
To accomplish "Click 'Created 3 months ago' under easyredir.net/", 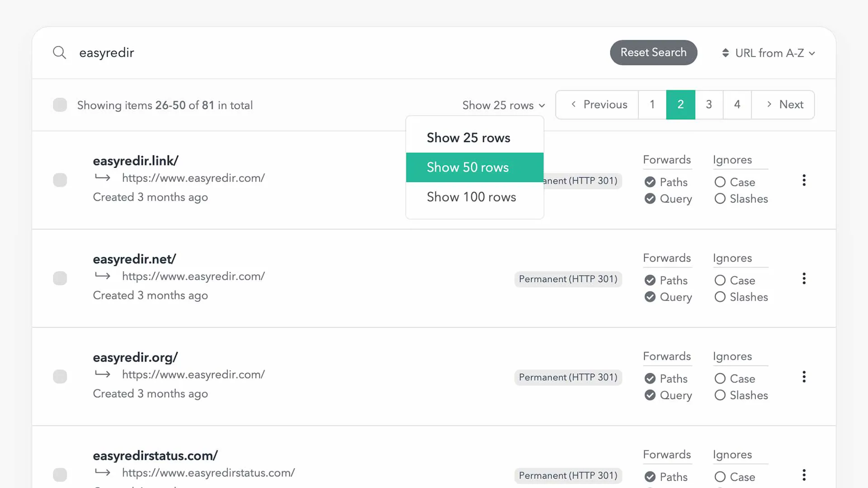I will click(150, 295).
